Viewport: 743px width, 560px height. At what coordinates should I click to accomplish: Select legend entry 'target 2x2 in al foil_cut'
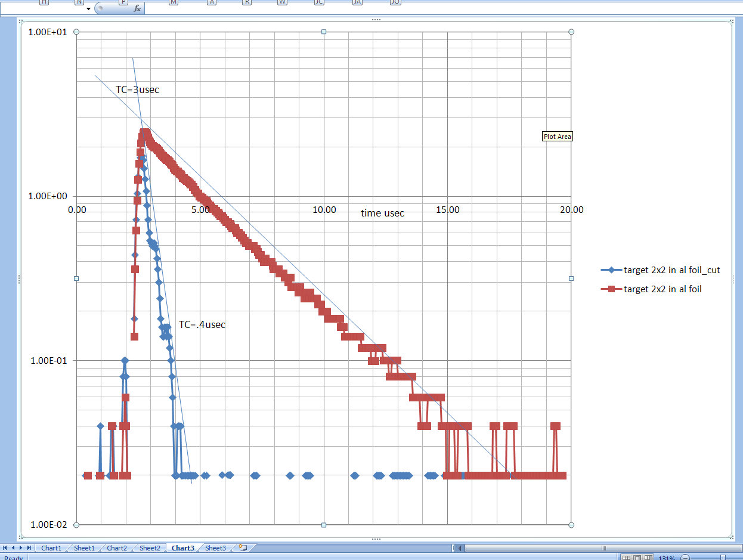pyautogui.click(x=661, y=270)
